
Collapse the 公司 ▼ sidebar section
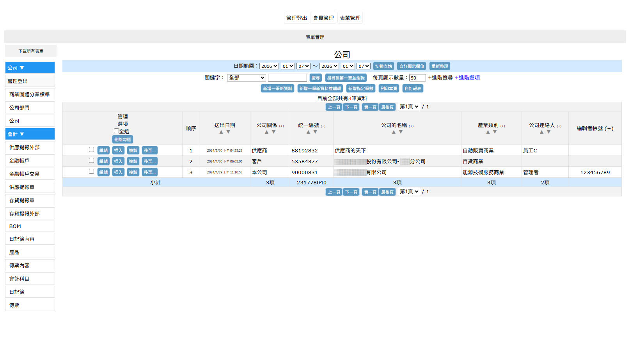[x=30, y=68]
